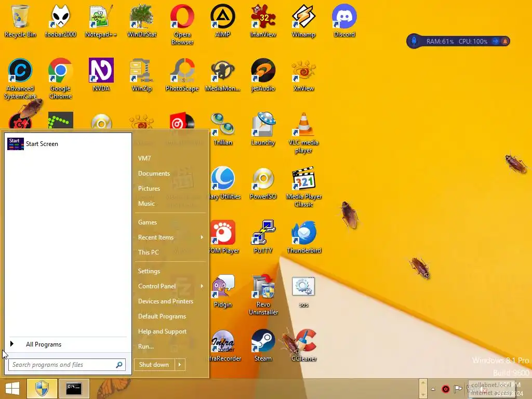Select the Advanced SystemCare icon
The image size is (532, 399).
pos(20,79)
